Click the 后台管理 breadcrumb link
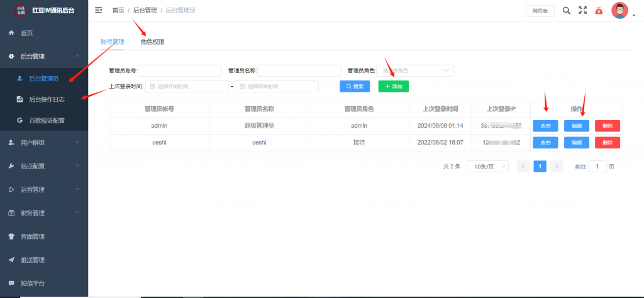 coord(145,10)
